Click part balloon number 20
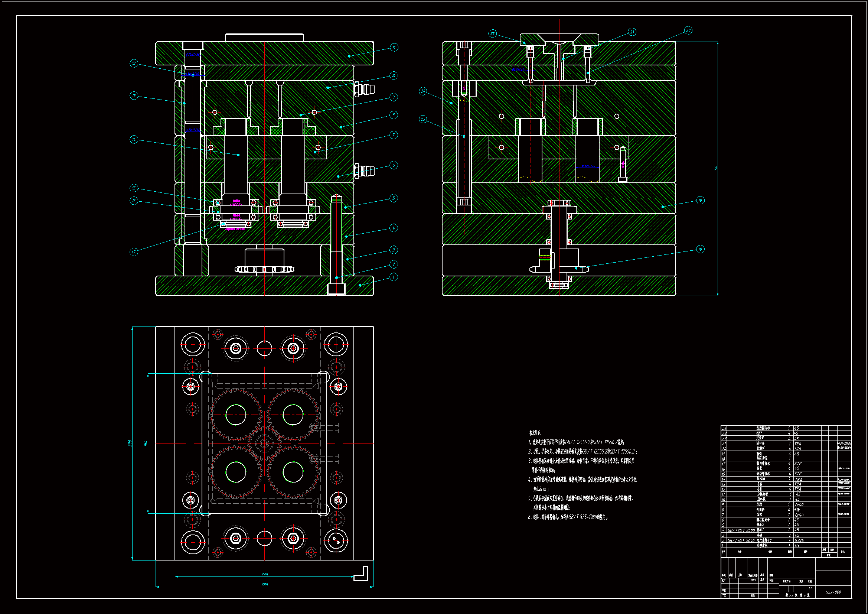The image size is (868, 614). (x=688, y=30)
